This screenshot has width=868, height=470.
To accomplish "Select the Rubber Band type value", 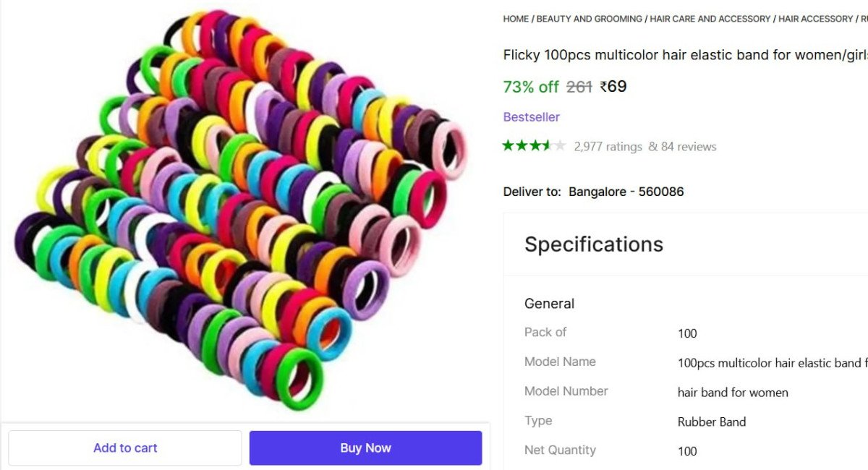I will 711,422.
